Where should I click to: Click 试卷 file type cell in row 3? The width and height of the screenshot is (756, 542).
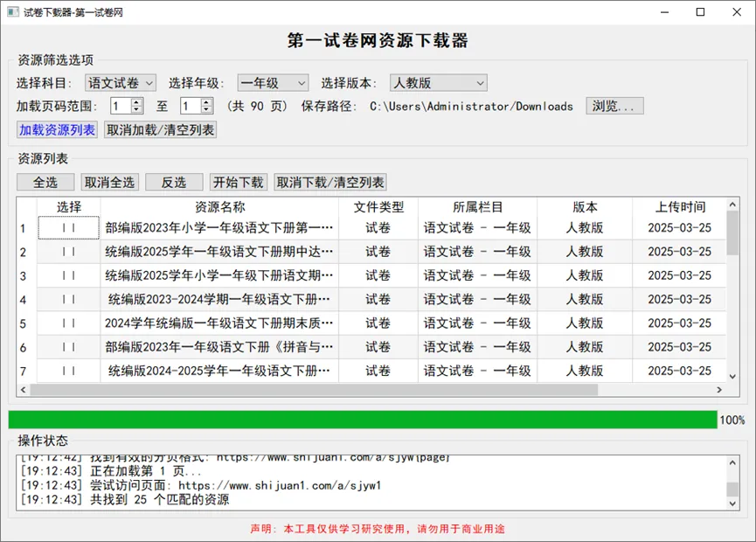tap(378, 275)
